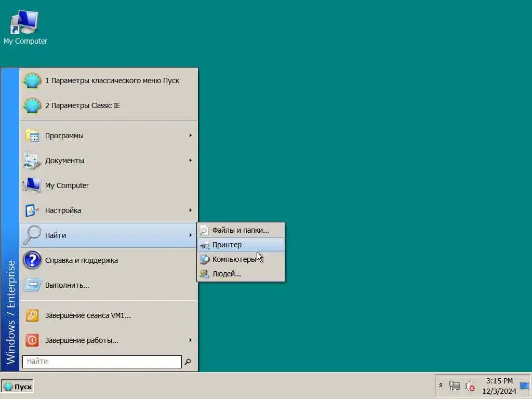Click the Завершение работы... label
Screen dimensions: 532x399
[x=82, y=340]
